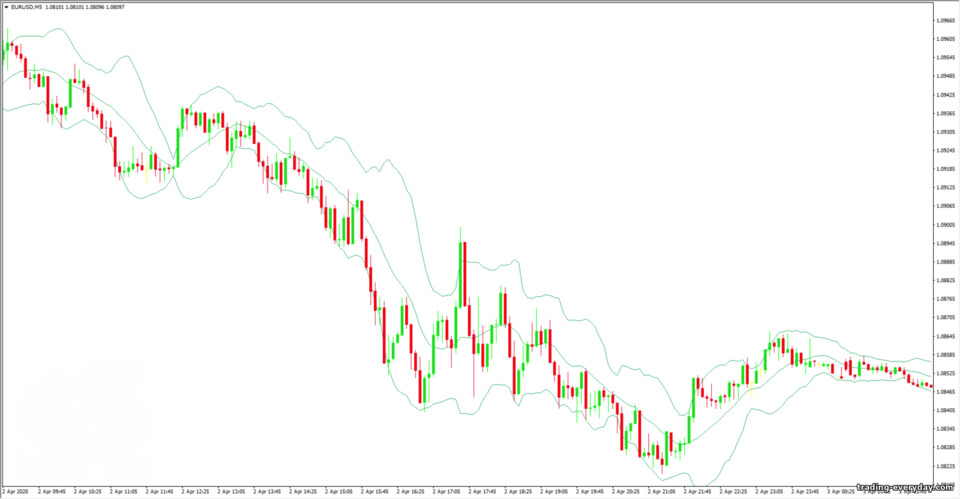Select the 2 Apr 21:05 time marker
The image size is (960, 499).
click(x=662, y=492)
